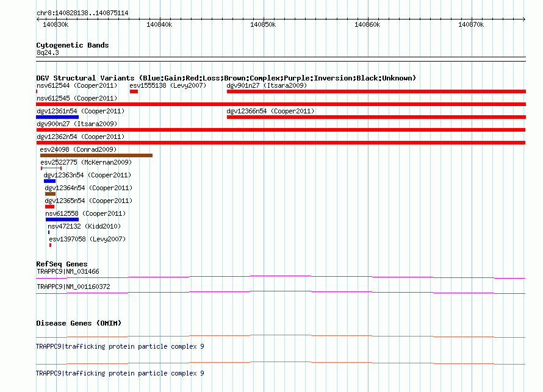The width and height of the screenshot is (543, 392).
Task: Click the TRAPPC9|NM_031466 transcript label
Action: 68,272
